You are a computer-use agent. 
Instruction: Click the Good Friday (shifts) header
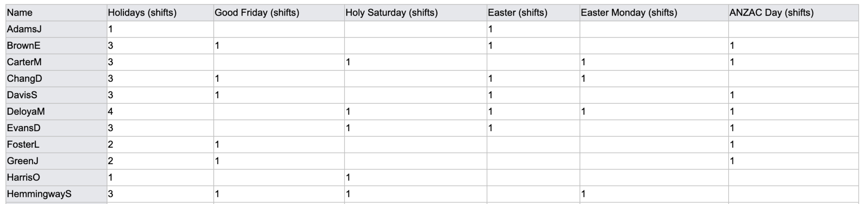(278, 13)
